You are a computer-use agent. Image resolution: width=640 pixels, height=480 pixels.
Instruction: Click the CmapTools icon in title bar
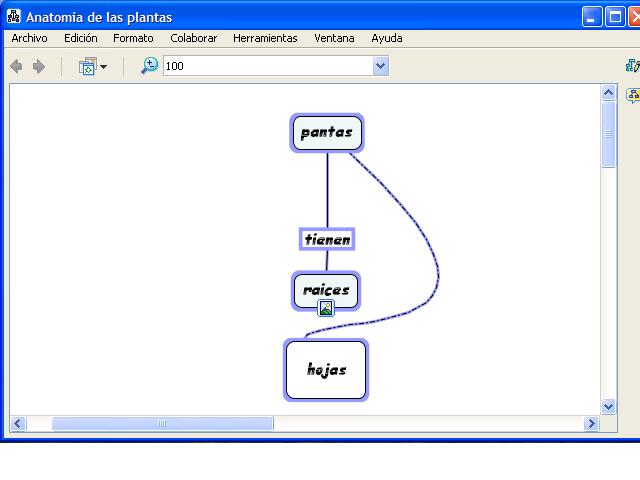pos(13,17)
